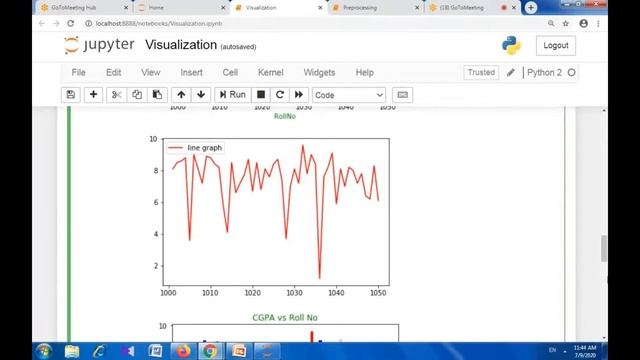Click the Python logo icon

(511, 45)
